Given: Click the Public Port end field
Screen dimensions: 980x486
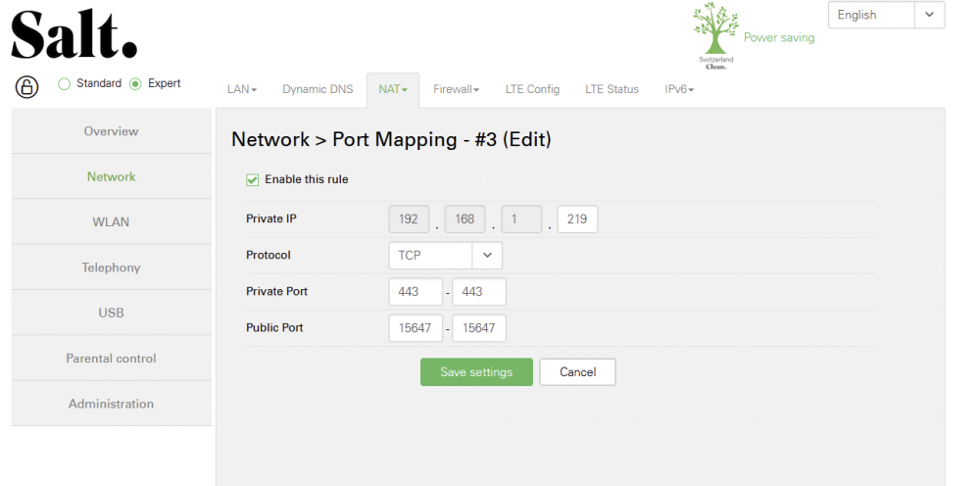Looking at the screenshot, I should coord(479,328).
